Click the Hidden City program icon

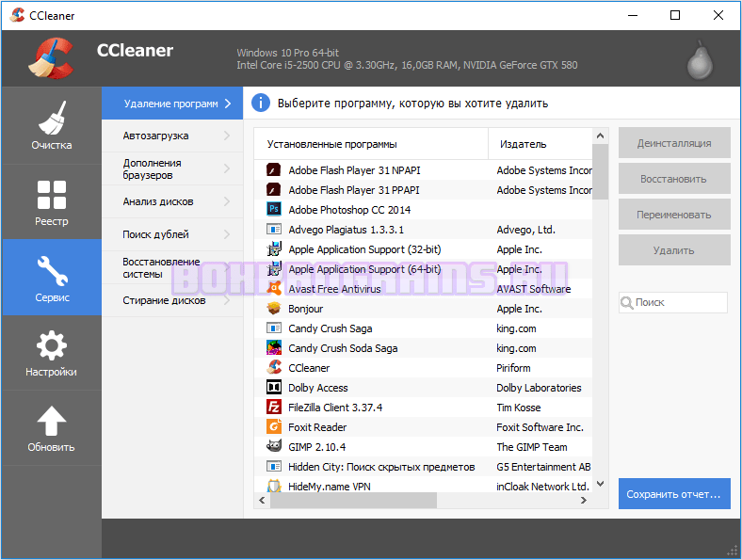click(273, 466)
